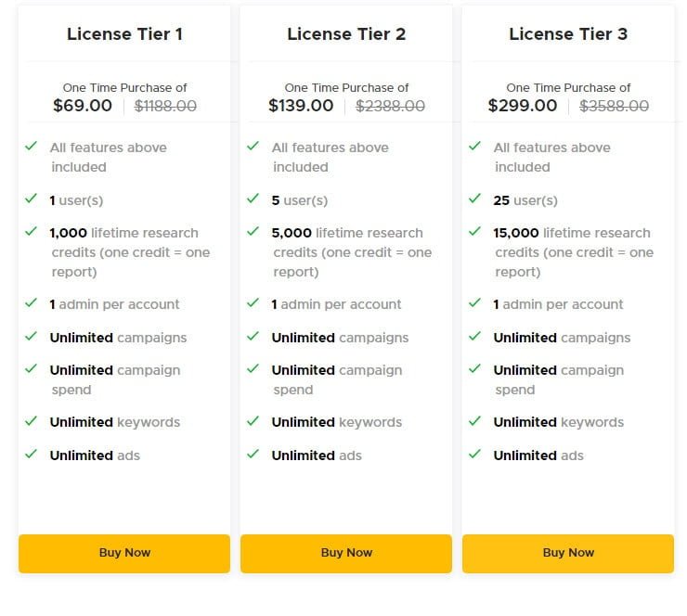The width and height of the screenshot is (687, 616).
Task: Click checkmark next to Tier 2 '5,000 lifetime research'
Action: [x=253, y=231]
